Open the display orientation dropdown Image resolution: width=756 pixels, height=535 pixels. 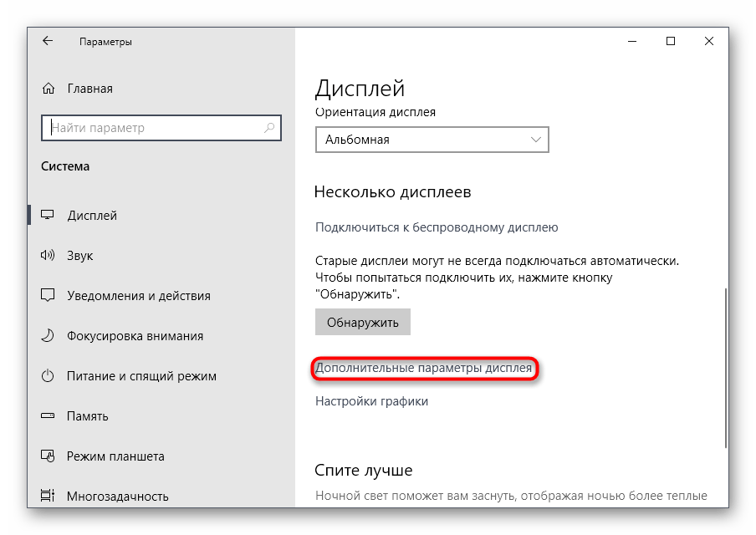point(432,140)
